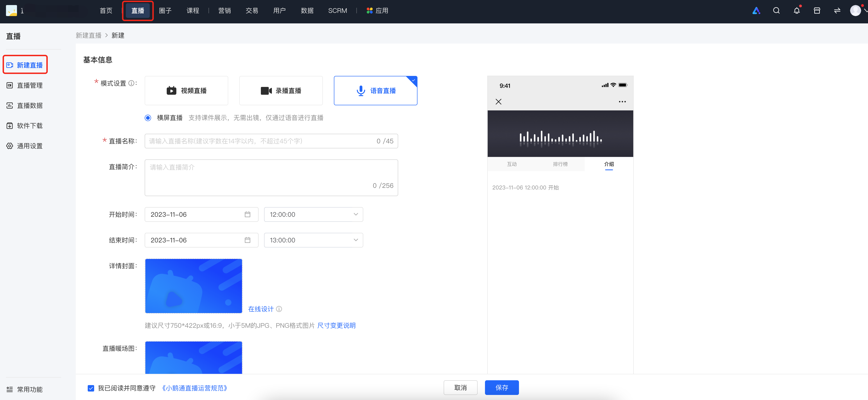Switch to 互动 tab in phone preview

512,164
